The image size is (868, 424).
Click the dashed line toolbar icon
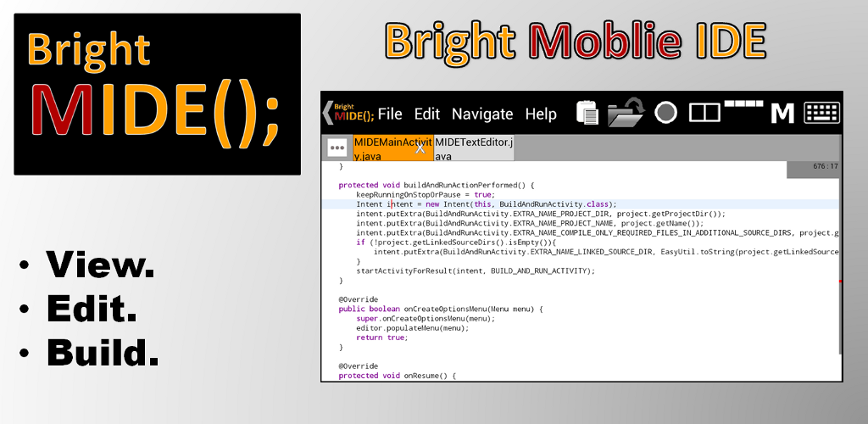click(743, 103)
